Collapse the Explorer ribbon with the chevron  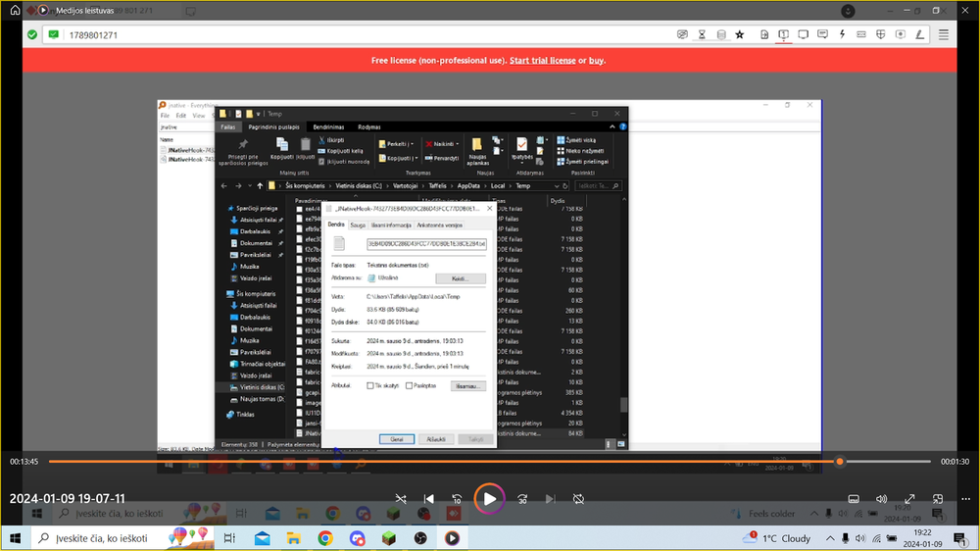612,126
